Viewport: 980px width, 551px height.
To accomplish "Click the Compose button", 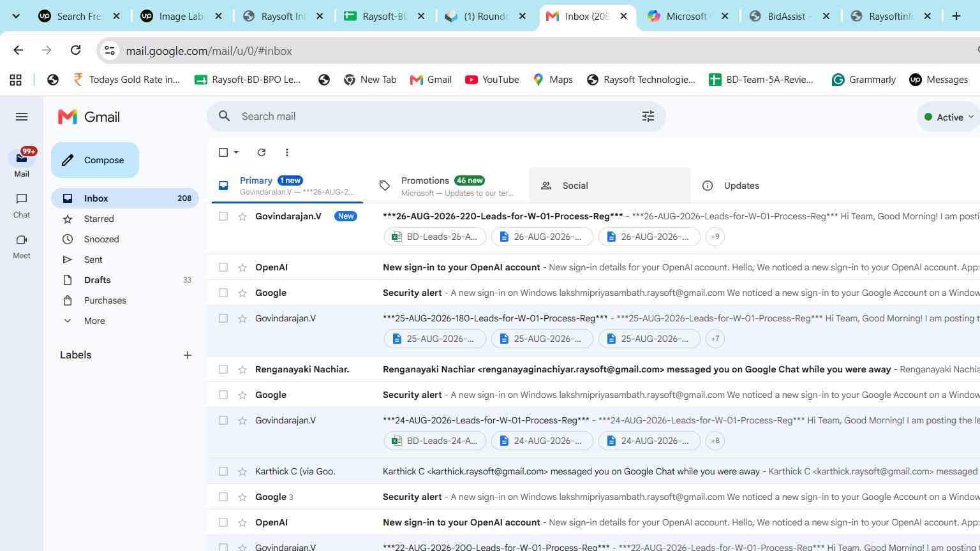I will point(95,160).
